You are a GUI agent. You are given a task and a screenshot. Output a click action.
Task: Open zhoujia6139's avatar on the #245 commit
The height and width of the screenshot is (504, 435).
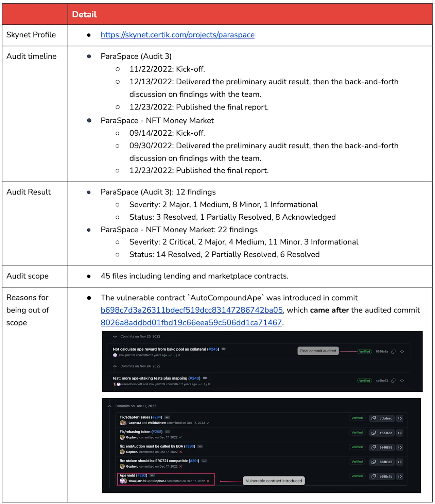pos(115,355)
